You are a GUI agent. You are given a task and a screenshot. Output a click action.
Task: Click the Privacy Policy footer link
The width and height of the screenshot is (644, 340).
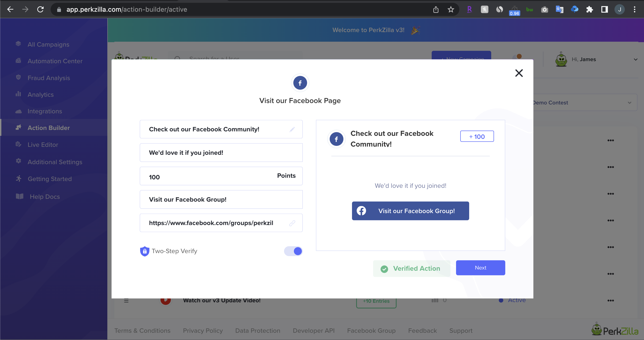pyautogui.click(x=203, y=330)
